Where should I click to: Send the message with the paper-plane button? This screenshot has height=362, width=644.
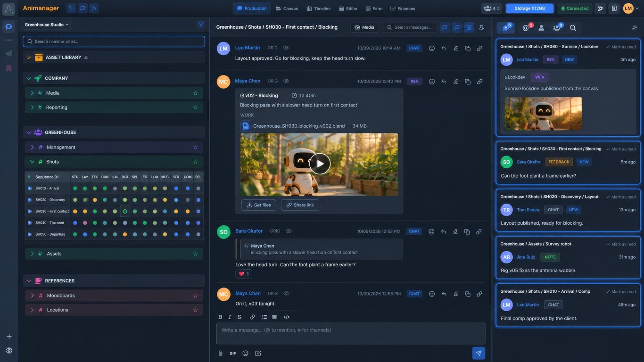tap(479, 353)
